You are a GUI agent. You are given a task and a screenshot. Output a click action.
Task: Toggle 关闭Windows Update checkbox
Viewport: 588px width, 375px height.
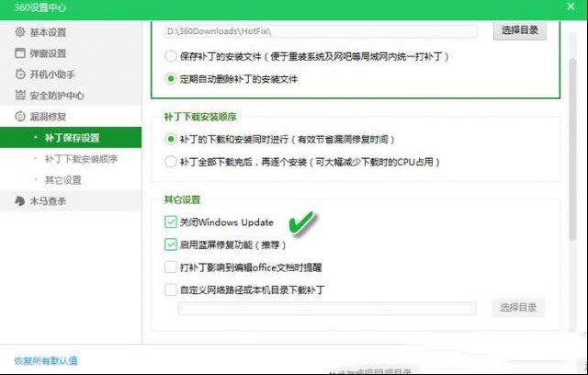point(171,222)
